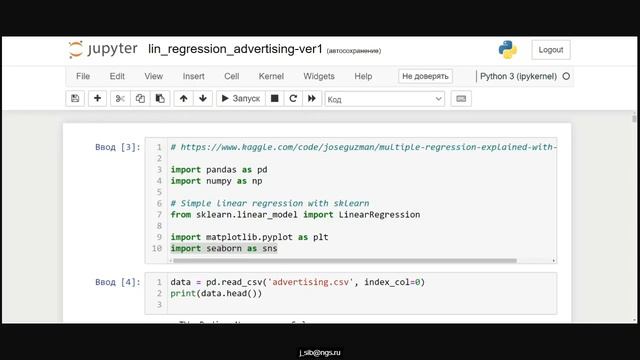Click 'import matplotlib.pyplot as plt' line
The image size is (640, 360).
(249, 237)
